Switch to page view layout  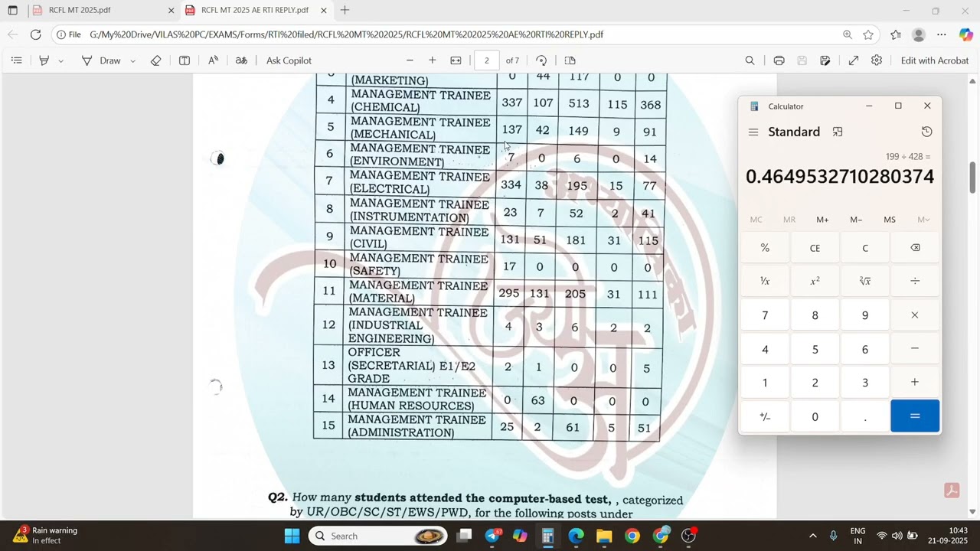pyautogui.click(x=570, y=60)
